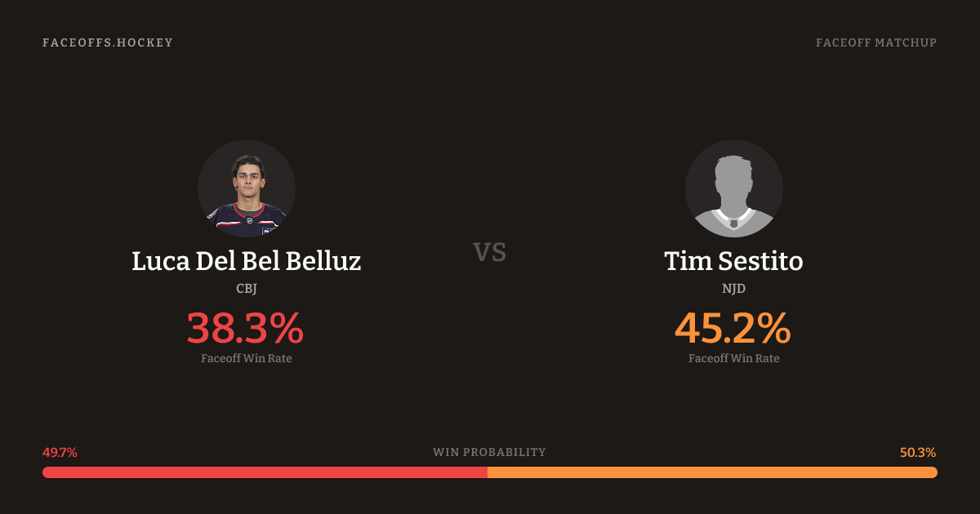
Task: Click the CBJ team abbreviation
Action: click(246, 288)
